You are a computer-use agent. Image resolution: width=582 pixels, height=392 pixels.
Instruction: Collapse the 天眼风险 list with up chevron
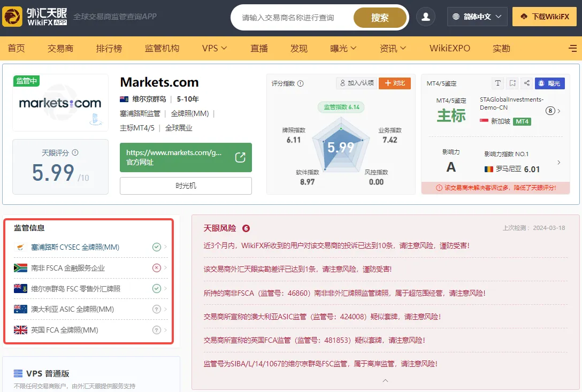tap(385, 380)
